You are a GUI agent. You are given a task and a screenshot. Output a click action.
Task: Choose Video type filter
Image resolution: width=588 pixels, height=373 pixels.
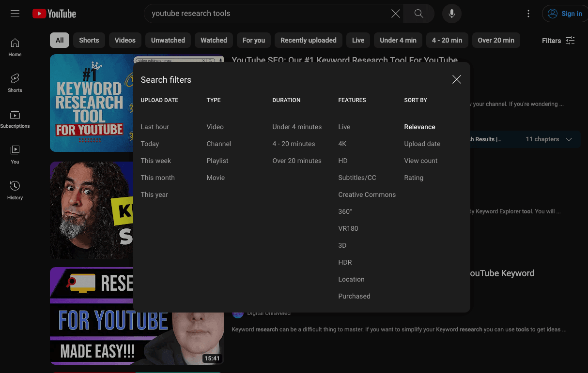[215, 127]
